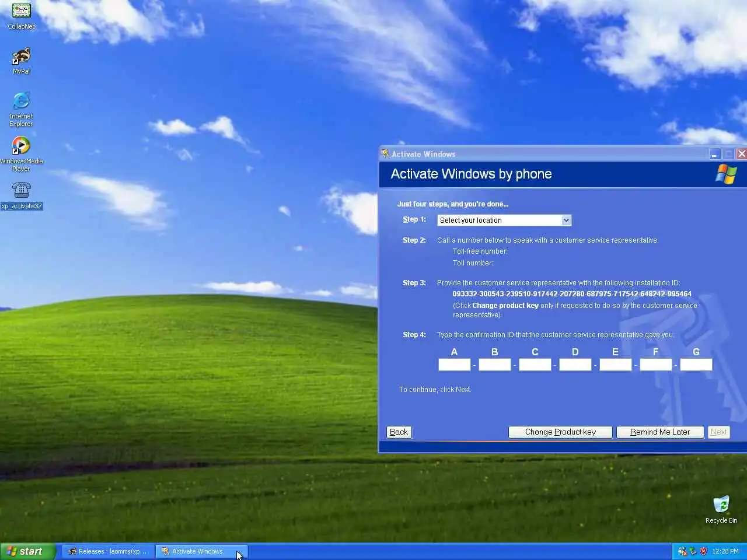747x560 pixels.
Task: Select the MyPal browser shortcut
Action: tap(21, 61)
